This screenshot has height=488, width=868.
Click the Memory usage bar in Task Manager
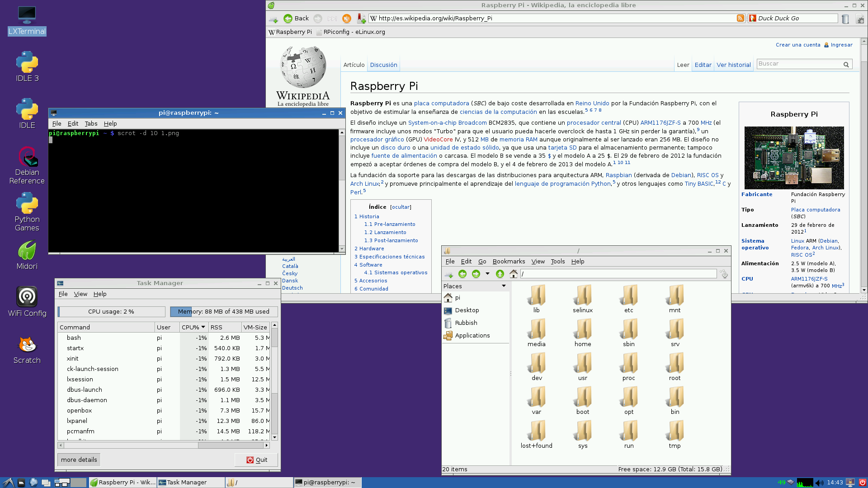pos(223,311)
